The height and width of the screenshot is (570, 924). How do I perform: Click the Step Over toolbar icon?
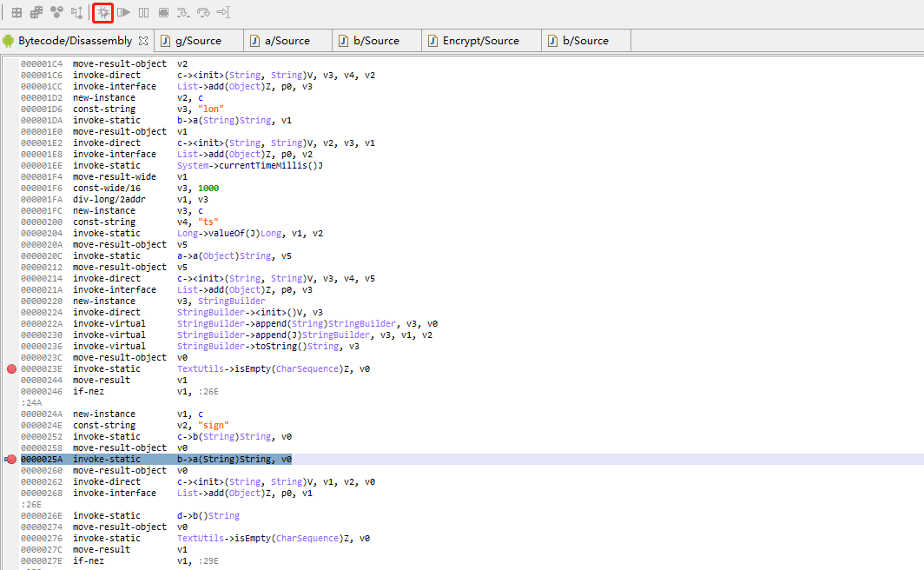(203, 13)
